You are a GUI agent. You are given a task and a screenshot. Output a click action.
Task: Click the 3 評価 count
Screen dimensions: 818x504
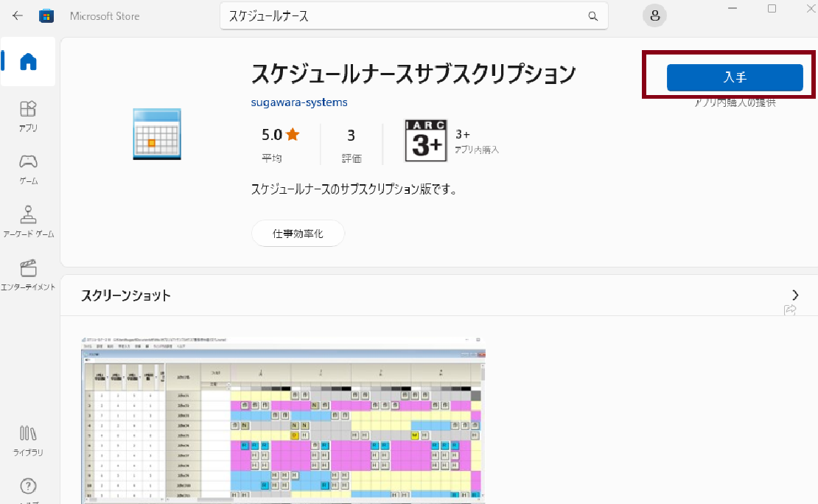click(x=351, y=146)
